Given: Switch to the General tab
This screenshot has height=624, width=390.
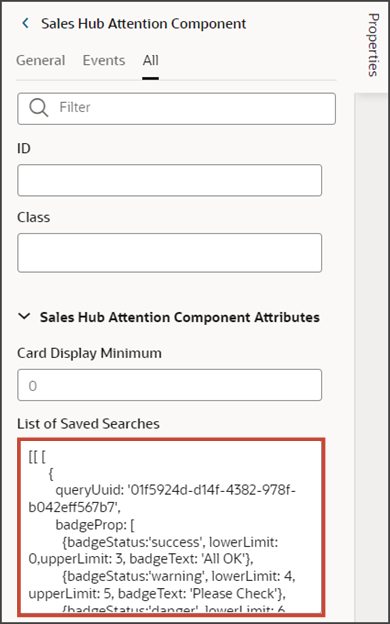Looking at the screenshot, I should coord(40,60).
